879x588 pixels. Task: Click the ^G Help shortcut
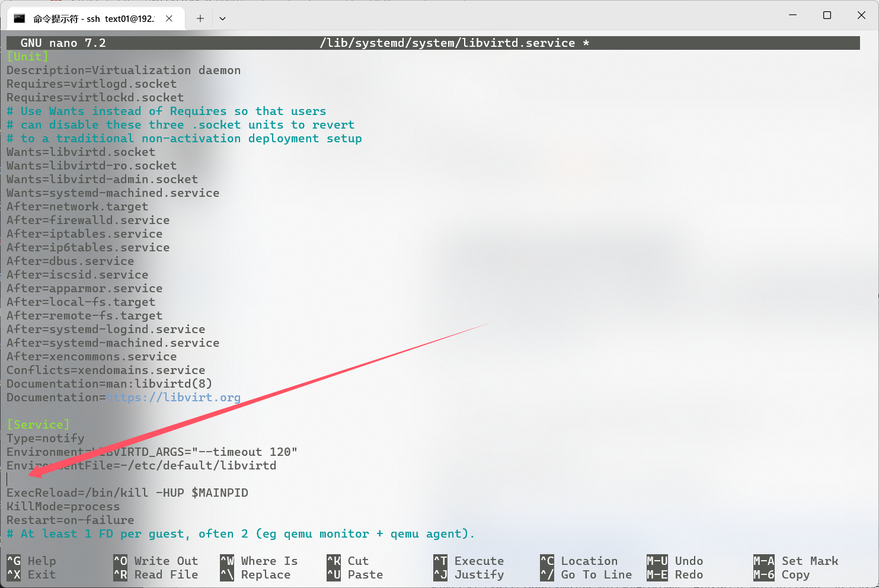pos(31,561)
